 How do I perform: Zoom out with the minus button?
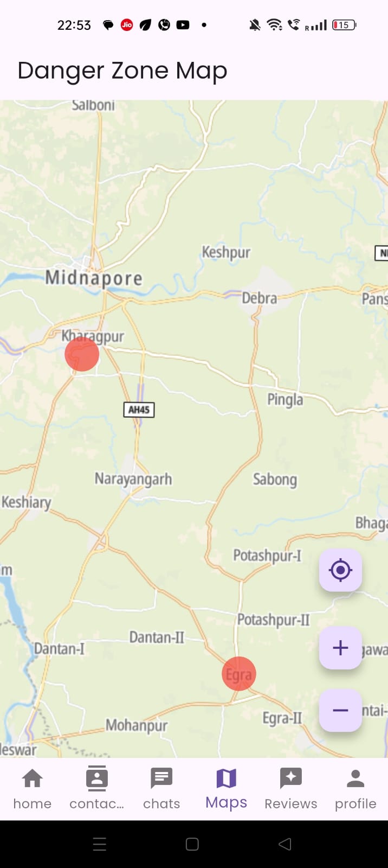[340, 710]
